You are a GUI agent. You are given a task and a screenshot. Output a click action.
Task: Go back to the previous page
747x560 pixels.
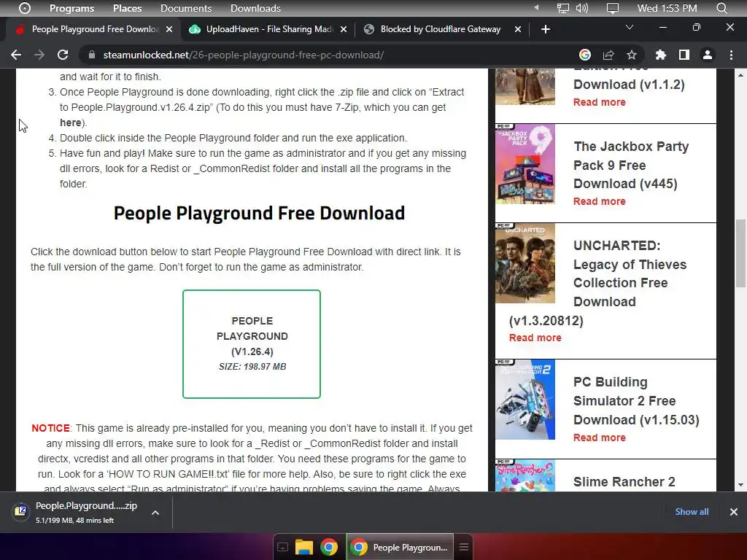click(16, 55)
